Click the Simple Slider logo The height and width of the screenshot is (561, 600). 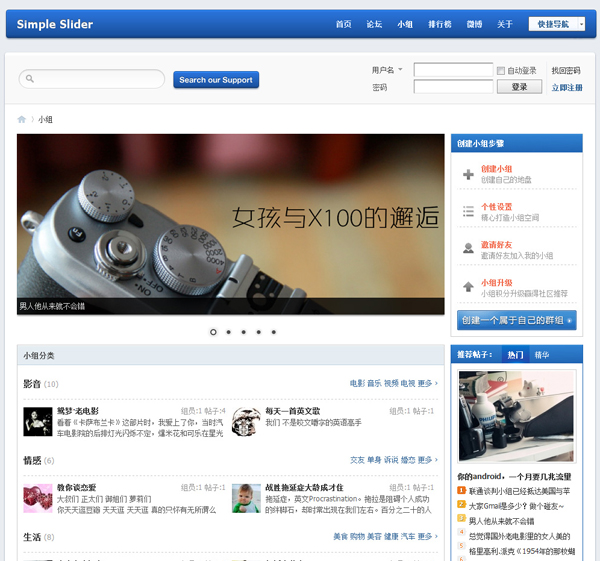point(55,24)
